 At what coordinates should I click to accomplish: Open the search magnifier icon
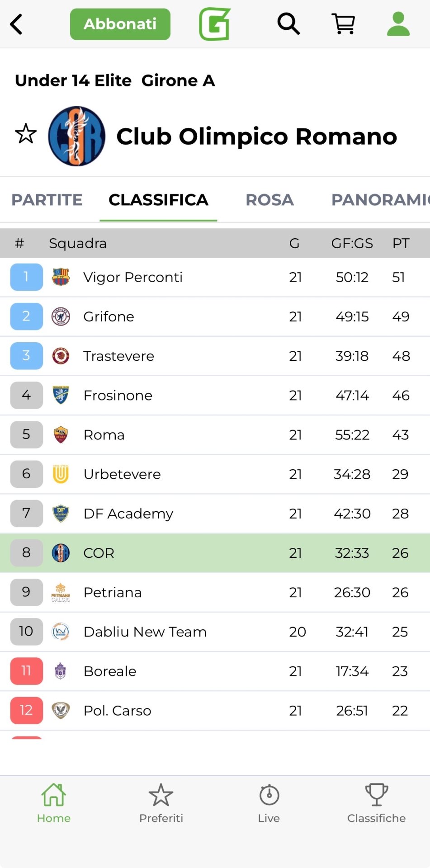288,24
